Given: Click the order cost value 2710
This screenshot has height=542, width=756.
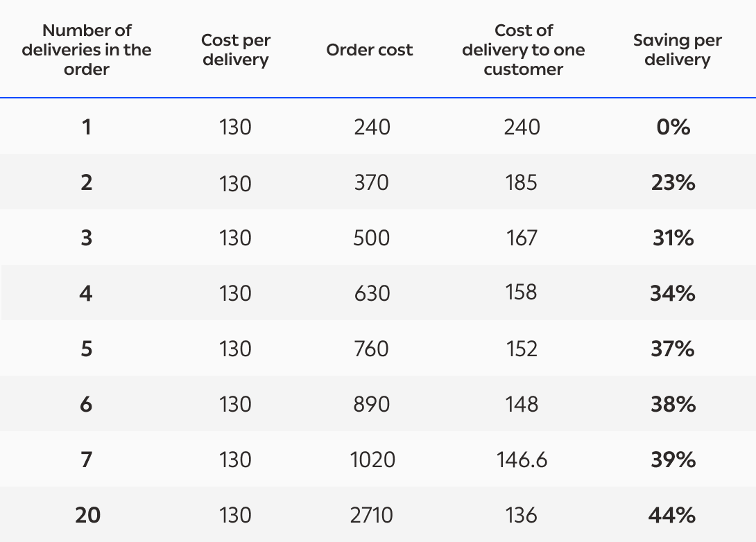Looking at the screenshot, I should click(x=372, y=515).
